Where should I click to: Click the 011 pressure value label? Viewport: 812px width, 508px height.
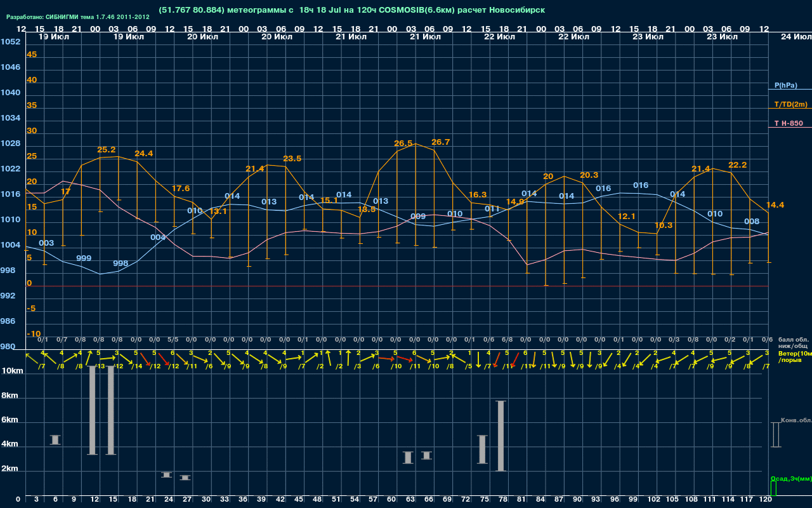point(492,209)
